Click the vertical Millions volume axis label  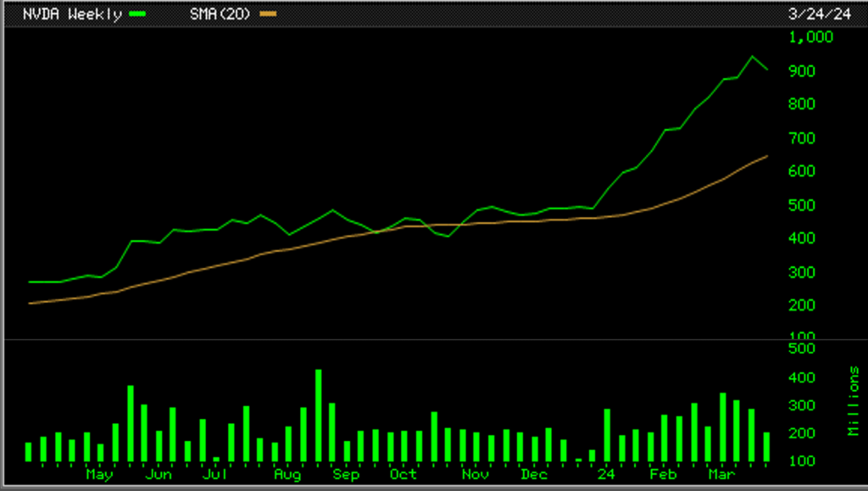coord(853,401)
